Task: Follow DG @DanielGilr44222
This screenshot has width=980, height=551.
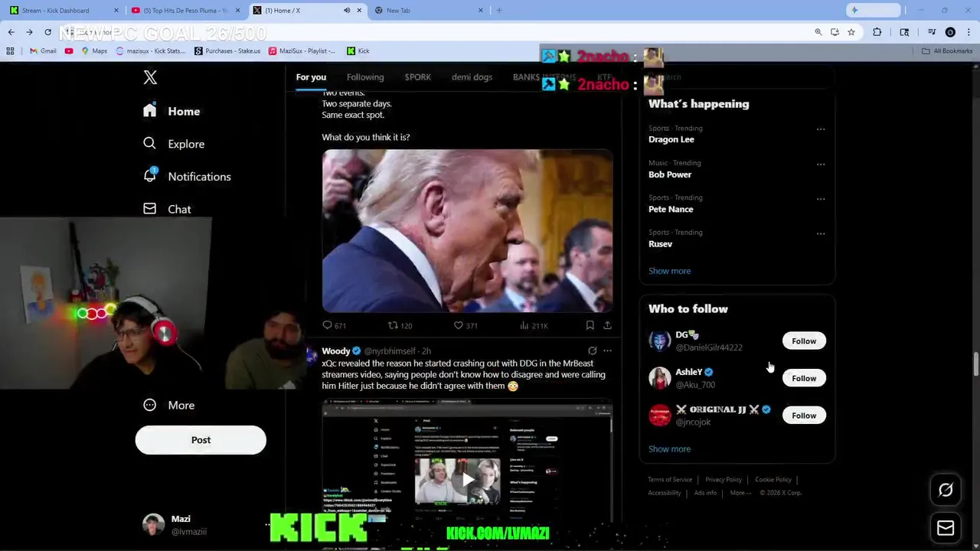Action: point(804,341)
